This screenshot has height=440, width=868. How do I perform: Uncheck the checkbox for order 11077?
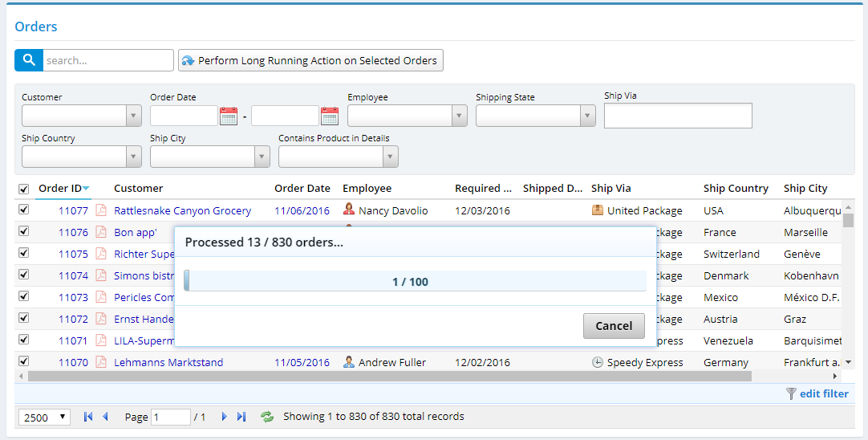[x=23, y=210]
